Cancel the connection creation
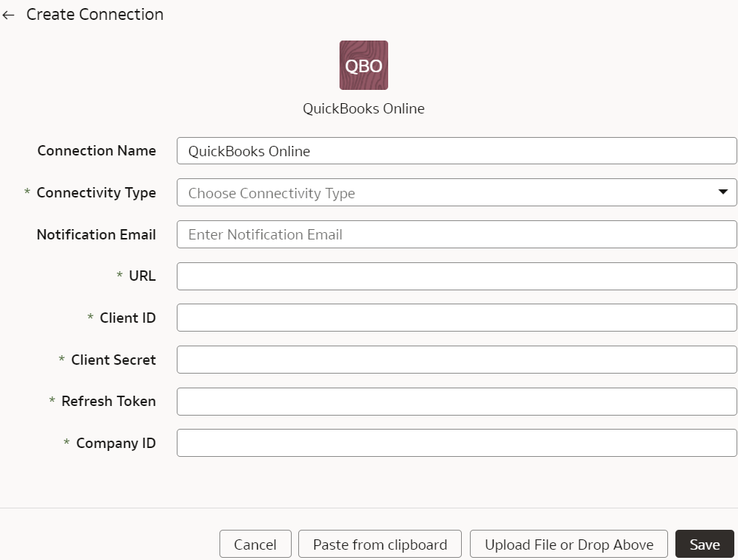Image resolution: width=738 pixels, height=560 pixels. [x=255, y=544]
